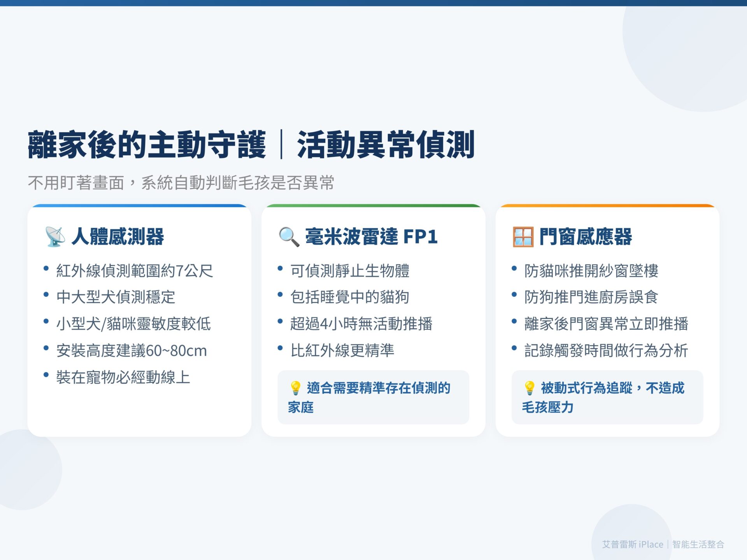Screen dimensions: 747x560
Task: Select the bullet 安裝高度建議60~80cm
Action: pyautogui.click(x=132, y=350)
